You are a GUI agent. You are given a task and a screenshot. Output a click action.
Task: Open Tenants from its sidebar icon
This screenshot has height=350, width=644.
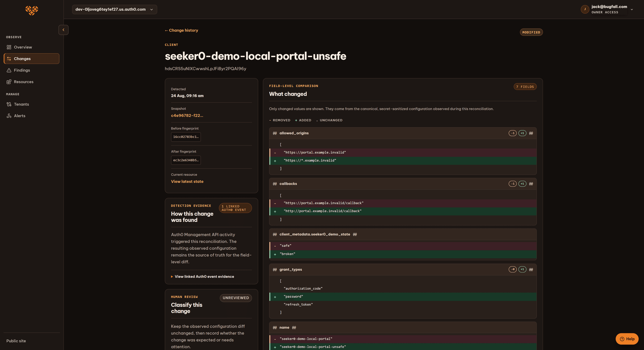click(9, 104)
